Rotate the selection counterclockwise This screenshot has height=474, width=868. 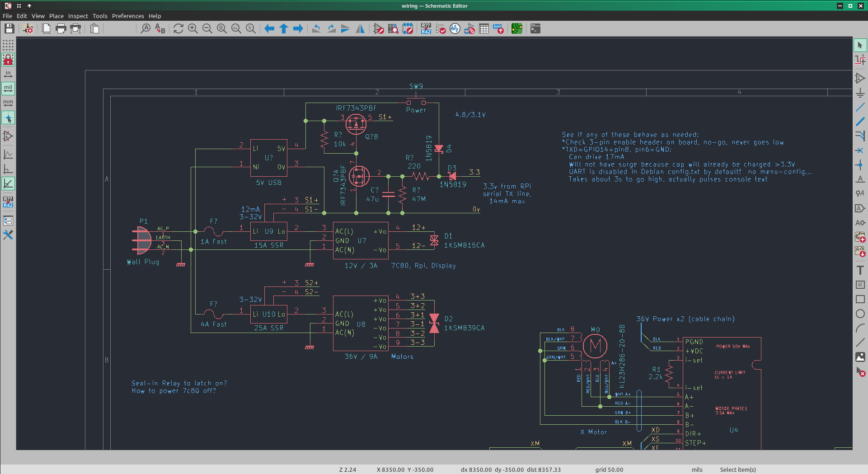coord(316,29)
